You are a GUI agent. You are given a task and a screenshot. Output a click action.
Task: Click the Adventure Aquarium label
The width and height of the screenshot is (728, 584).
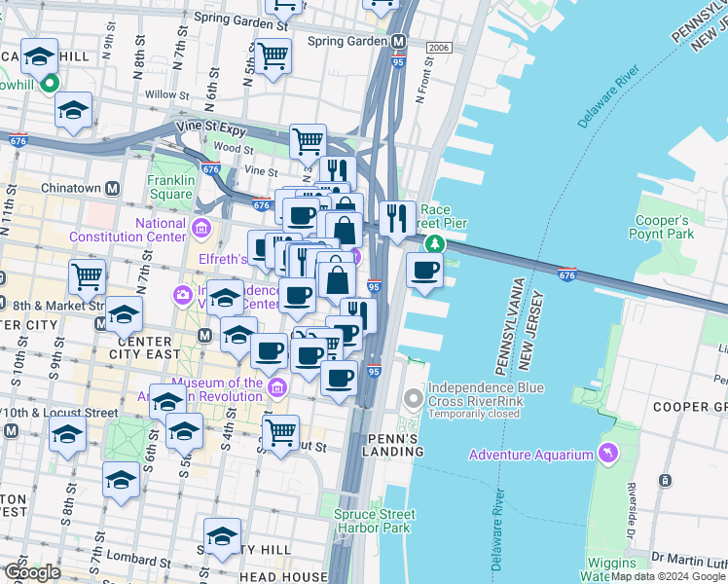531,455
